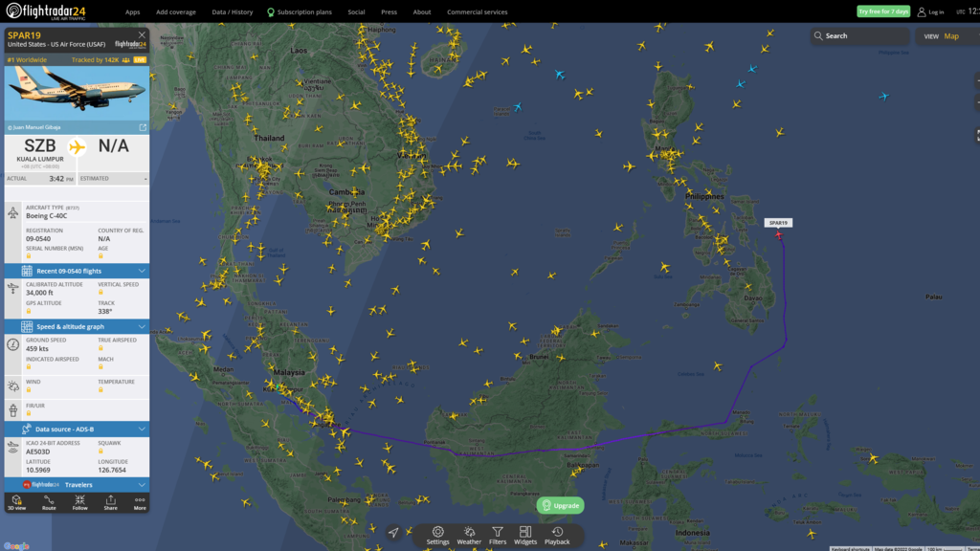Show the flight Route
980x551 pixels.
tap(49, 502)
